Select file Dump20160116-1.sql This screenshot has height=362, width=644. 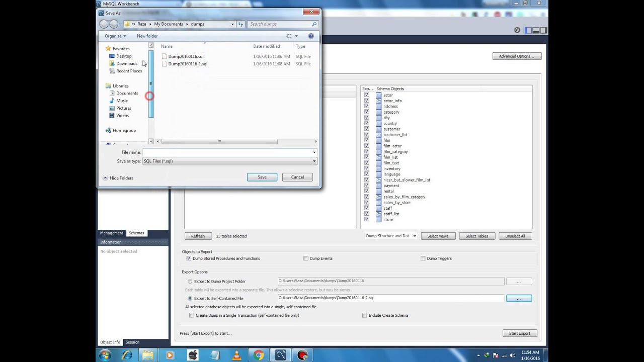coord(188,64)
